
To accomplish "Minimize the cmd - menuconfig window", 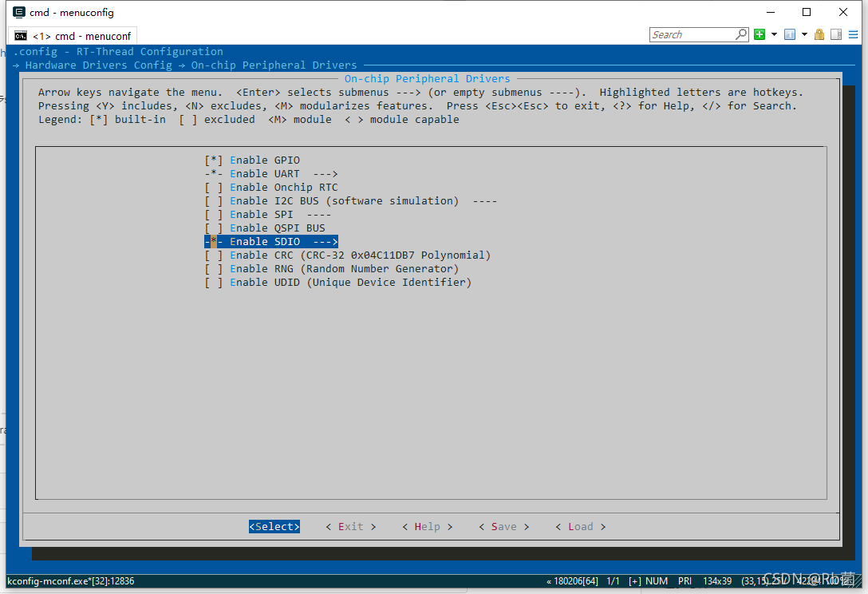I will tap(771, 12).
